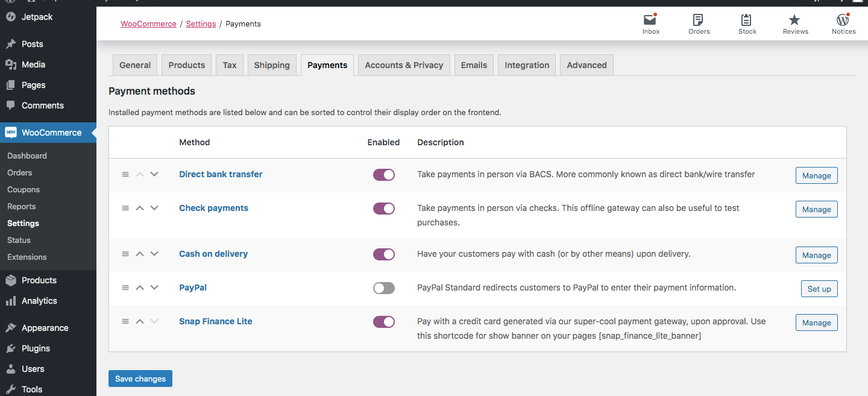
Task: Click the Analytics bar chart icon
Action: point(11,301)
